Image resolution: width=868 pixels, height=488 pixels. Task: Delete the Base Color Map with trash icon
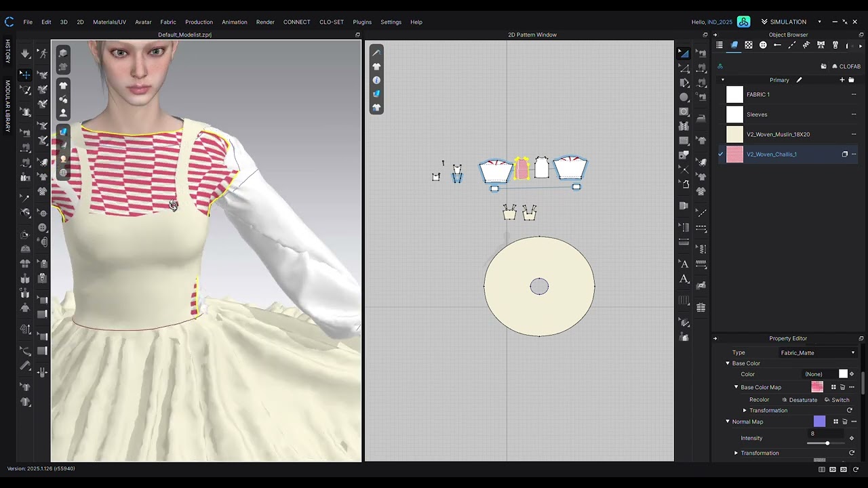pos(842,387)
